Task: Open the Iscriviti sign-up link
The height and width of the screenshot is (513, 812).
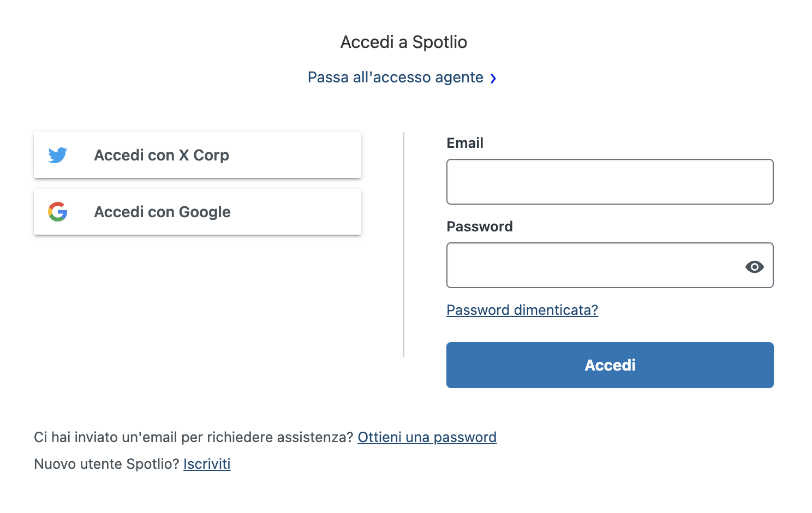Action: click(x=207, y=464)
